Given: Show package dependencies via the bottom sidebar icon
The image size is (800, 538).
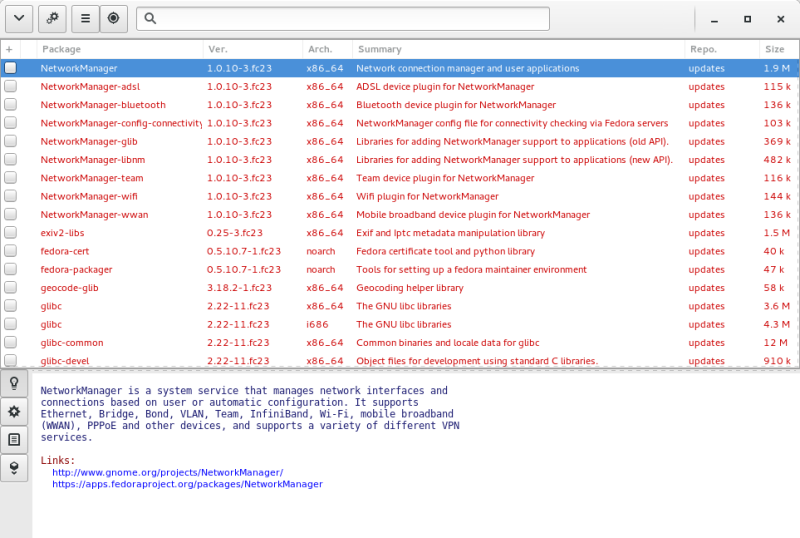Looking at the screenshot, I should 14,467.
